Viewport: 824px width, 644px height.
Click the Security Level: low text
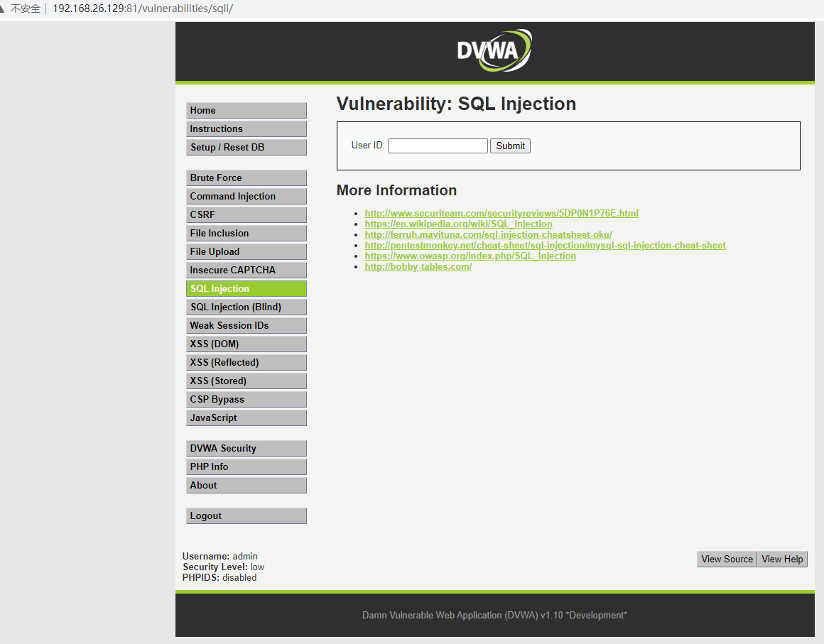tap(223, 567)
